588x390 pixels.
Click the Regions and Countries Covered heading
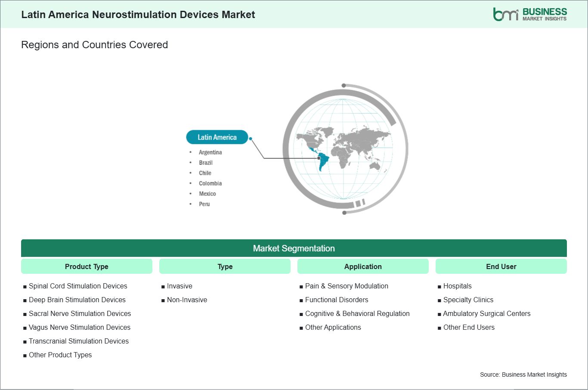pyautogui.click(x=94, y=45)
